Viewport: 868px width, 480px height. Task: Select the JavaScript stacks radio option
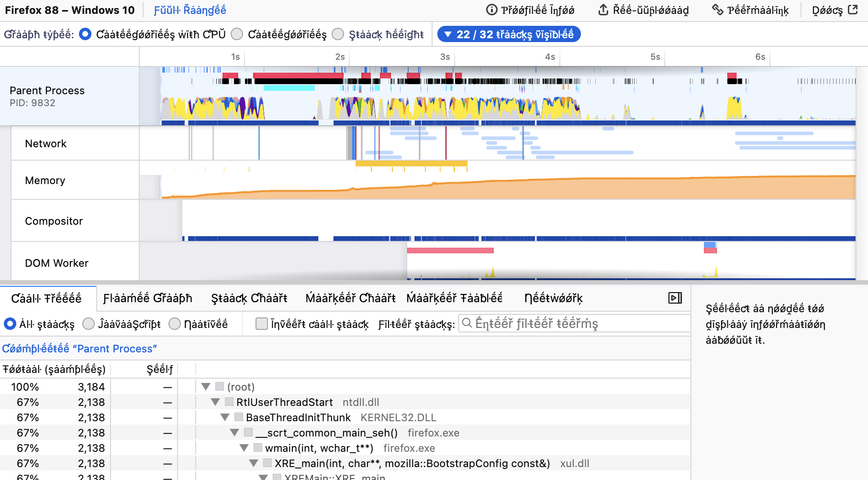coord(89,324)
